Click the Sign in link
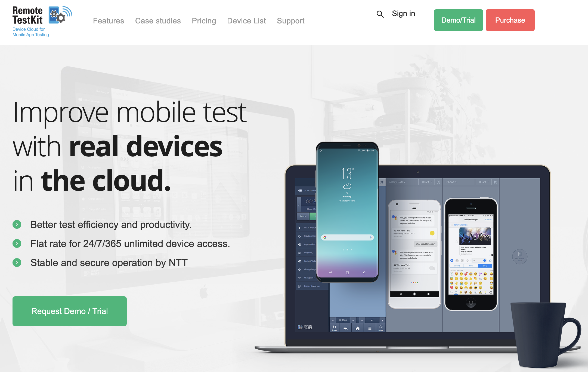 pos(403,14)
